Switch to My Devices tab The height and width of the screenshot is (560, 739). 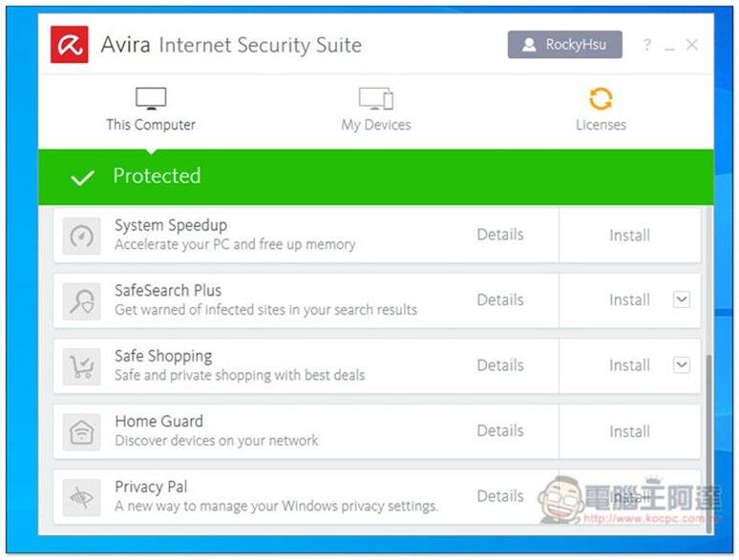pyautogui.click(x=376, y=110)
